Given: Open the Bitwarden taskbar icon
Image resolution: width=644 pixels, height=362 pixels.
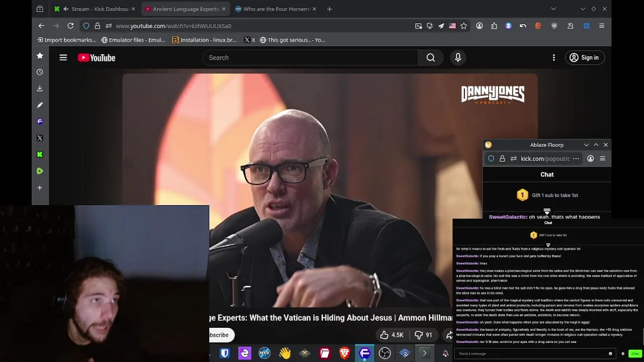Looking at the screenshot, I should pos(224,353).
